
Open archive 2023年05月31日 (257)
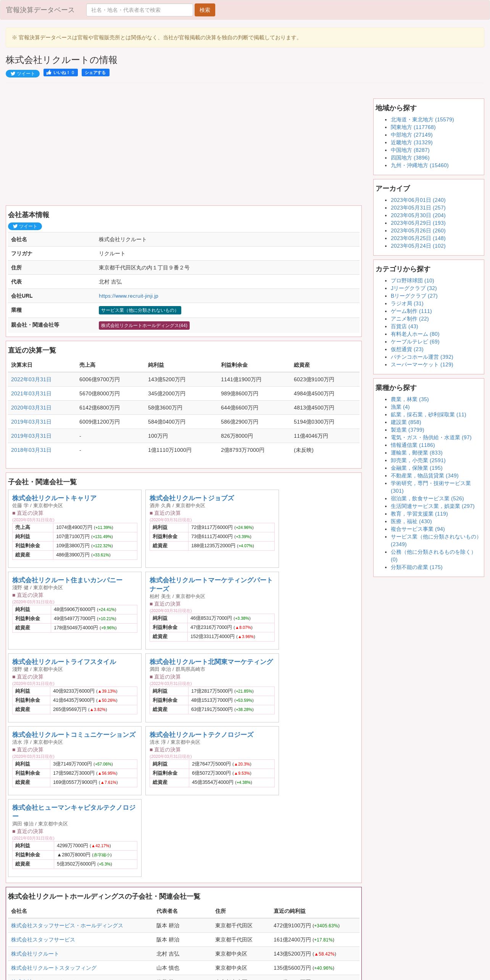click(418, 208)
